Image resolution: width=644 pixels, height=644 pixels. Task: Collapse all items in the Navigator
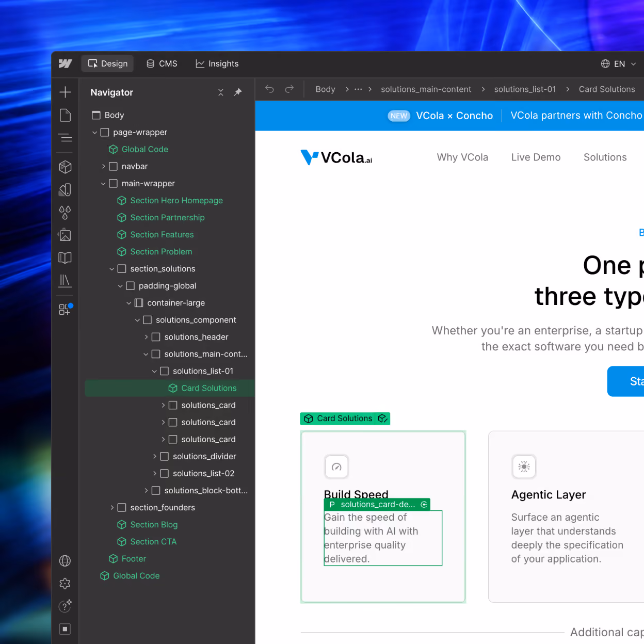221,92
